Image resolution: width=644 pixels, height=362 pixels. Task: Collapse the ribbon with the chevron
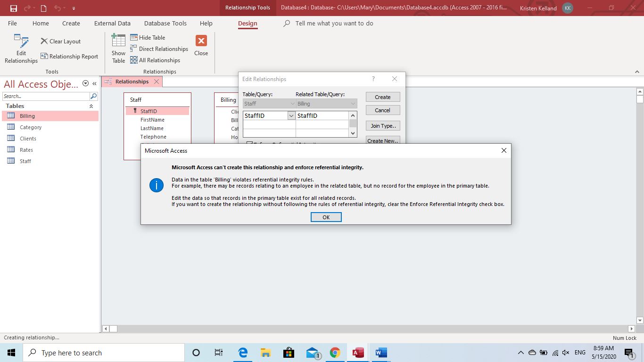(x=637, y=72)
